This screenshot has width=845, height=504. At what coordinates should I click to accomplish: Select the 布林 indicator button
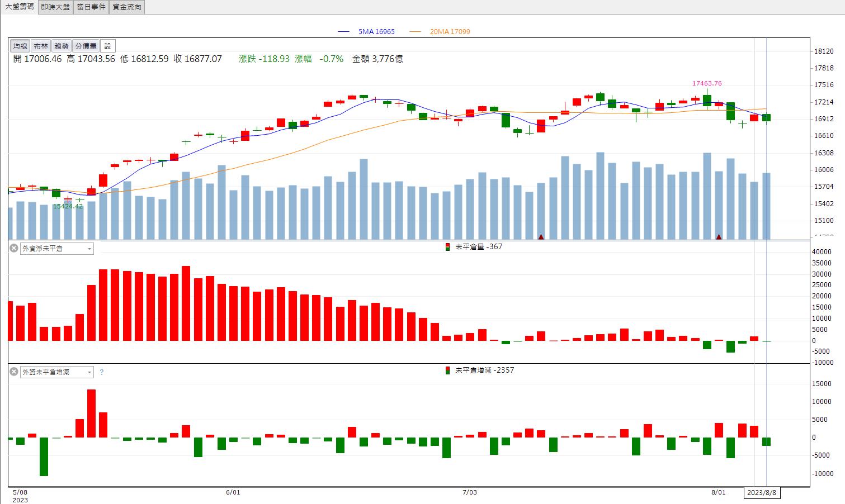point(41,46)
